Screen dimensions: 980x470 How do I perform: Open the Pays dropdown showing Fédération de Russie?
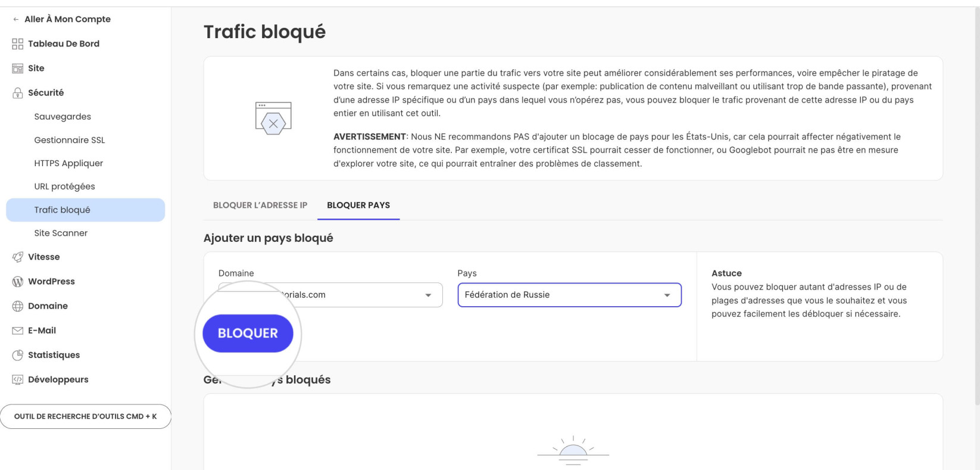coord(569,295)
